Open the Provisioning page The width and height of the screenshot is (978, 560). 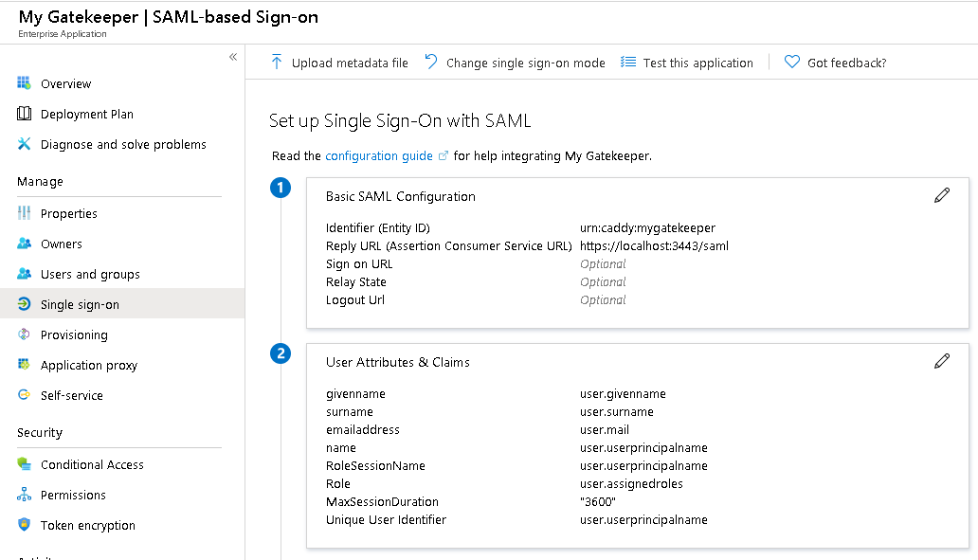coord(74,334)
